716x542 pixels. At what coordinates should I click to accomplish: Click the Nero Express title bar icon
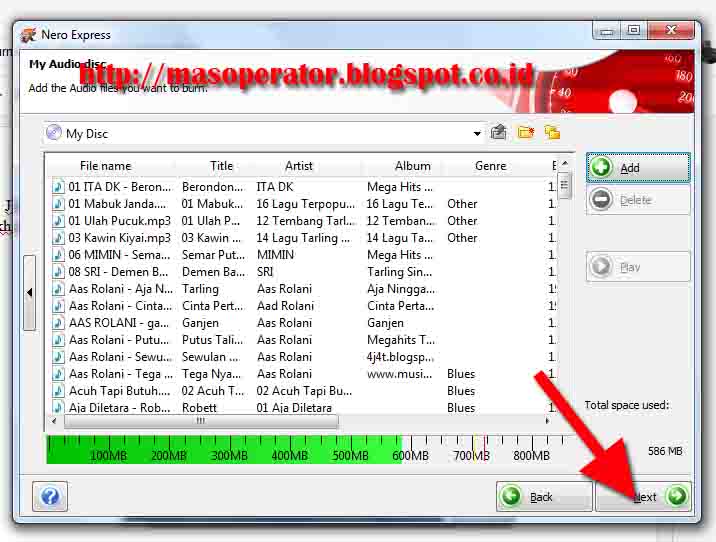28,35
